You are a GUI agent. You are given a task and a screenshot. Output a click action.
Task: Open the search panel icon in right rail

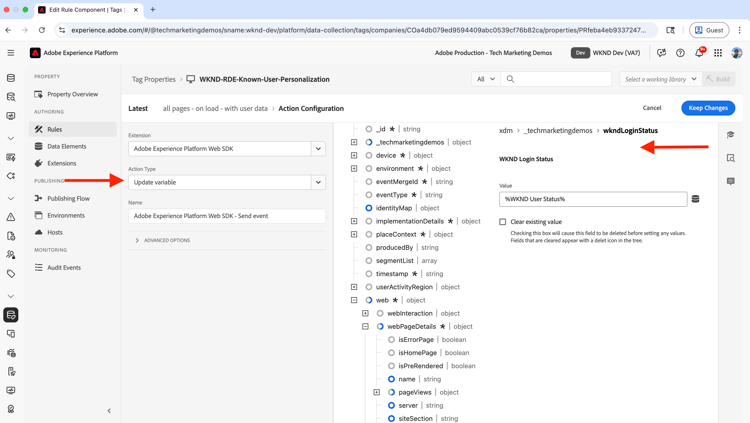pos(730,158)
